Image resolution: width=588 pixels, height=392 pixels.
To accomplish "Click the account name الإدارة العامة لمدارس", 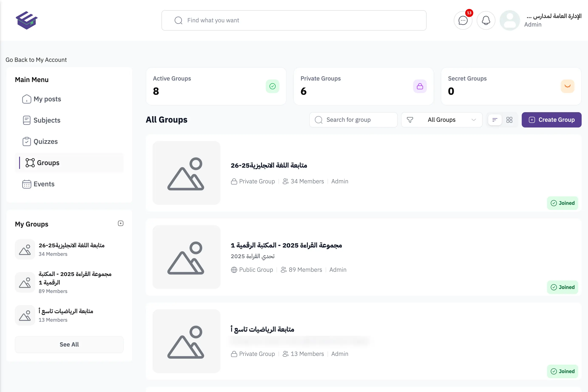I will [554, 16].
